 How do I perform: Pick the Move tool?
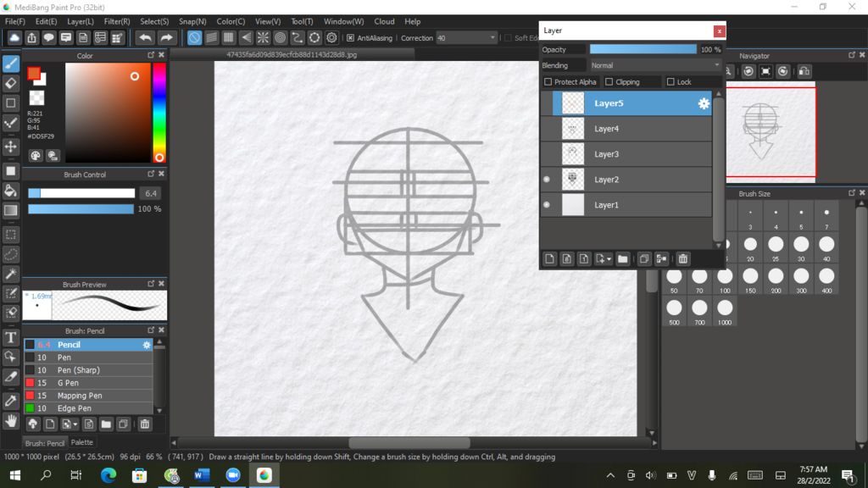[11, 147]
